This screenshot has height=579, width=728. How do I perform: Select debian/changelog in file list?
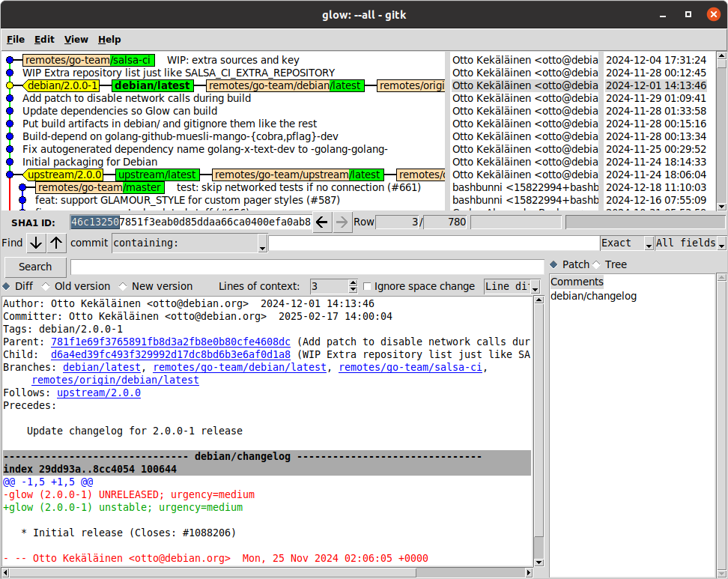pyautogui.click(x=593, y=296)
